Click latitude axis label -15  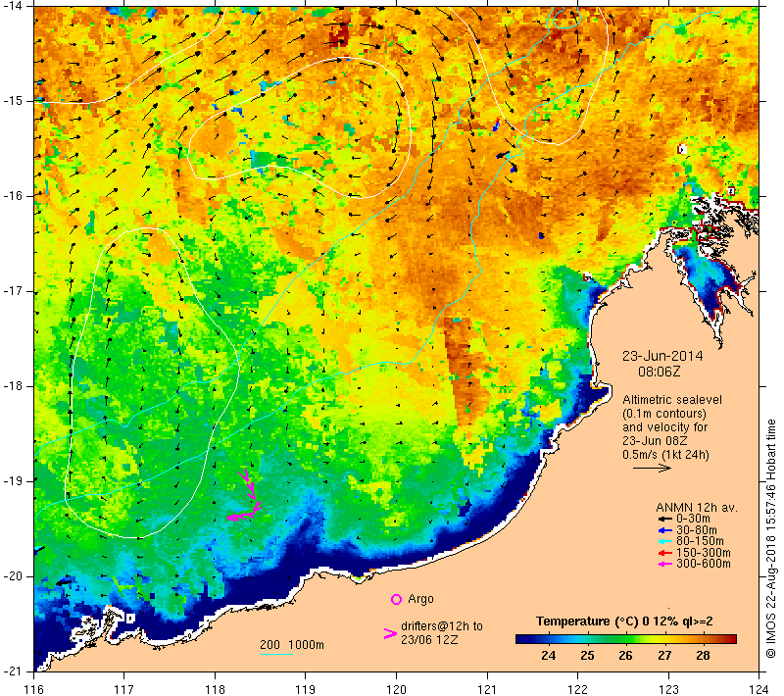(13, 101)
